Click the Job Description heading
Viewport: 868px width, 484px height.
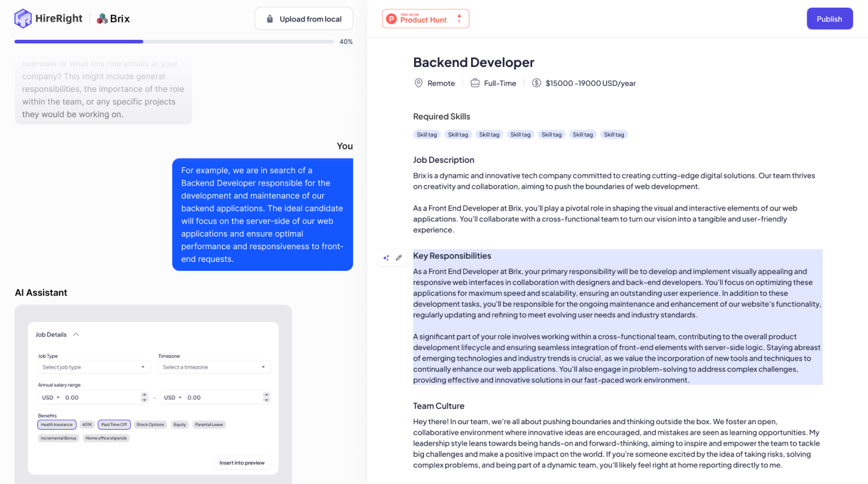[443, 160]
